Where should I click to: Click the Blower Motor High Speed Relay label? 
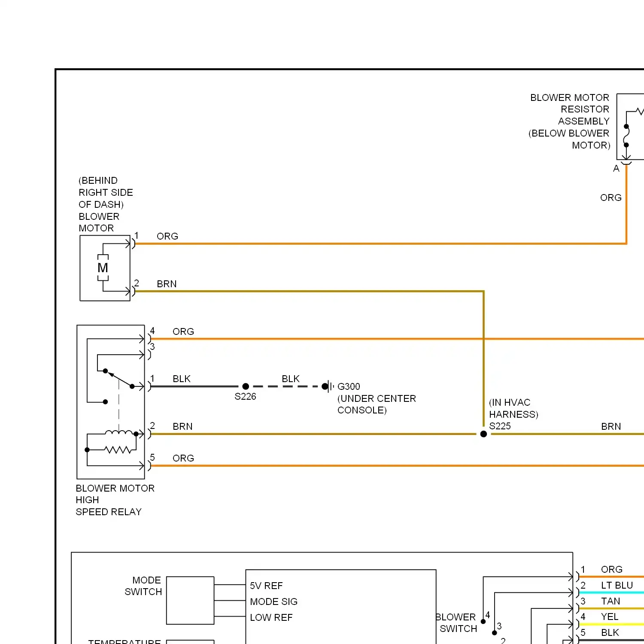click(115, 500)
